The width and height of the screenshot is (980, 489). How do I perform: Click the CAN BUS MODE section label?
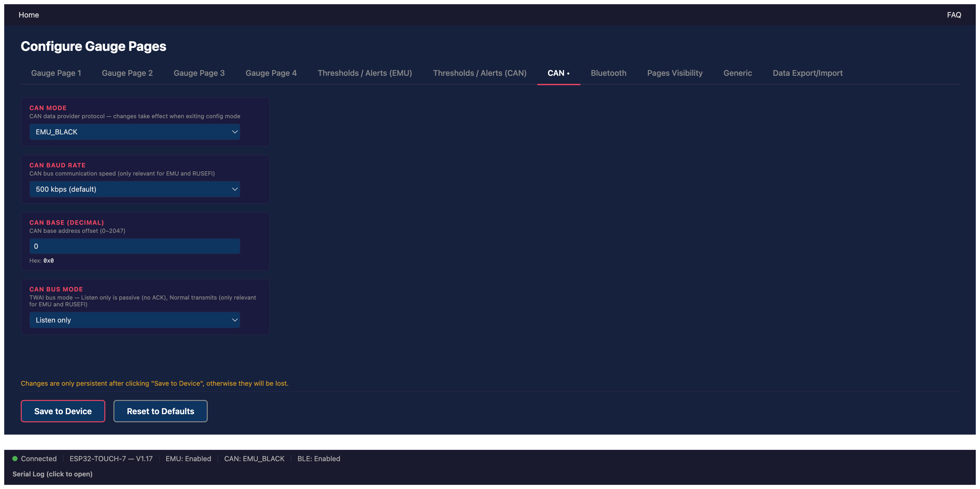(x=56, y=290)
